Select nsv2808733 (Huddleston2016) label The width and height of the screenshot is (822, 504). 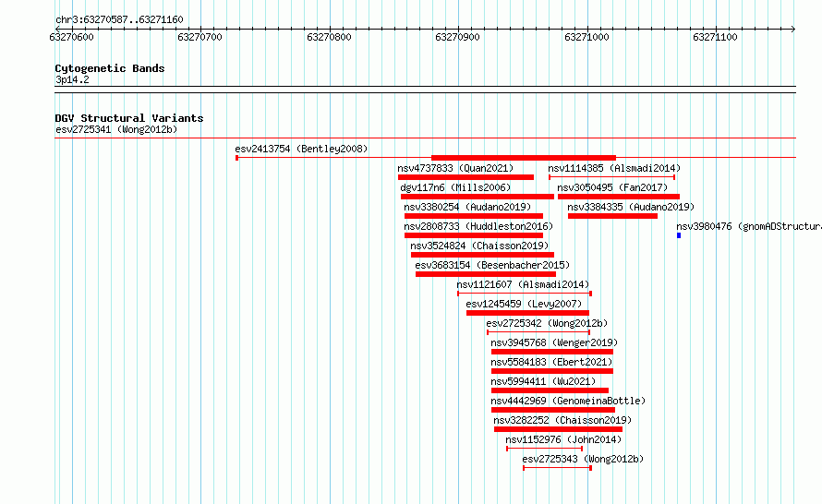(x=478, y=226)
